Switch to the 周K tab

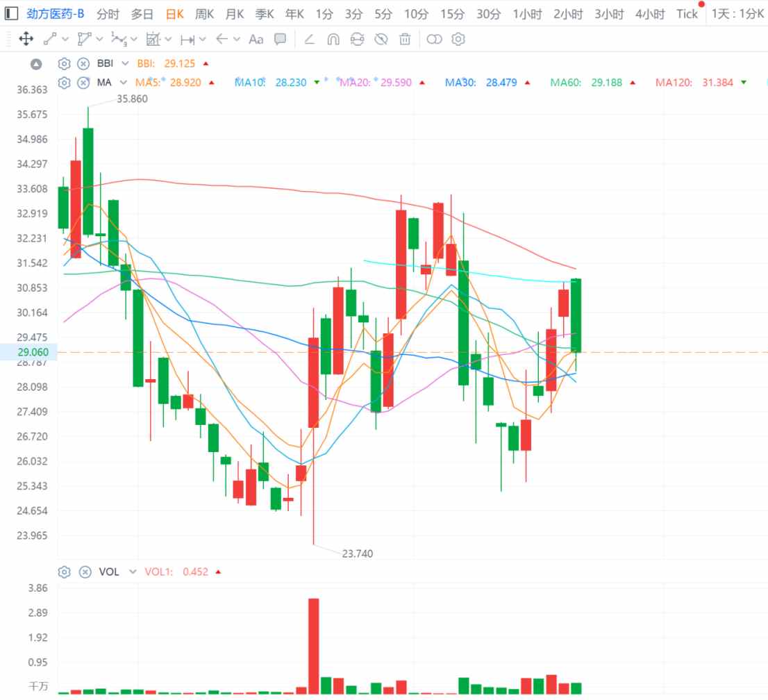(204, 14)
